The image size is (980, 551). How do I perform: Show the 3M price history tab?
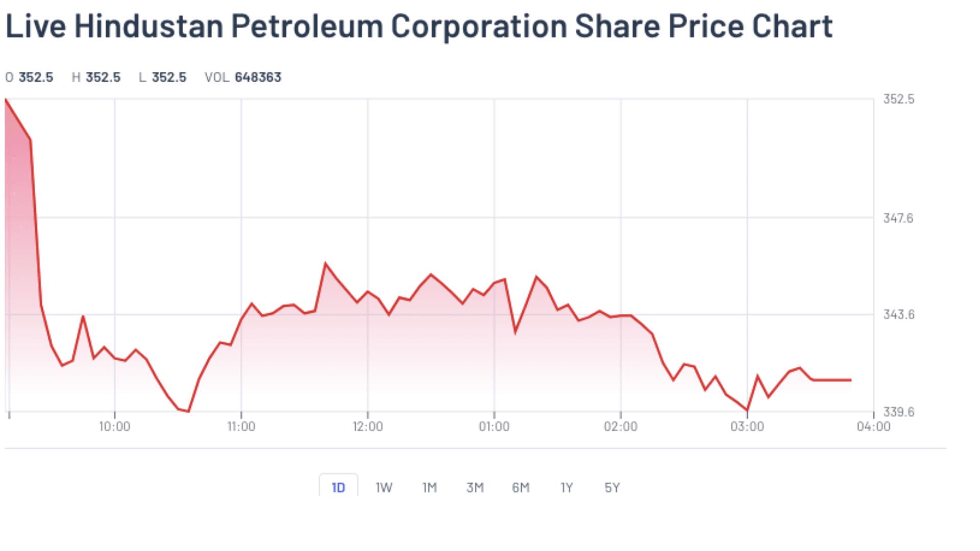475,488
